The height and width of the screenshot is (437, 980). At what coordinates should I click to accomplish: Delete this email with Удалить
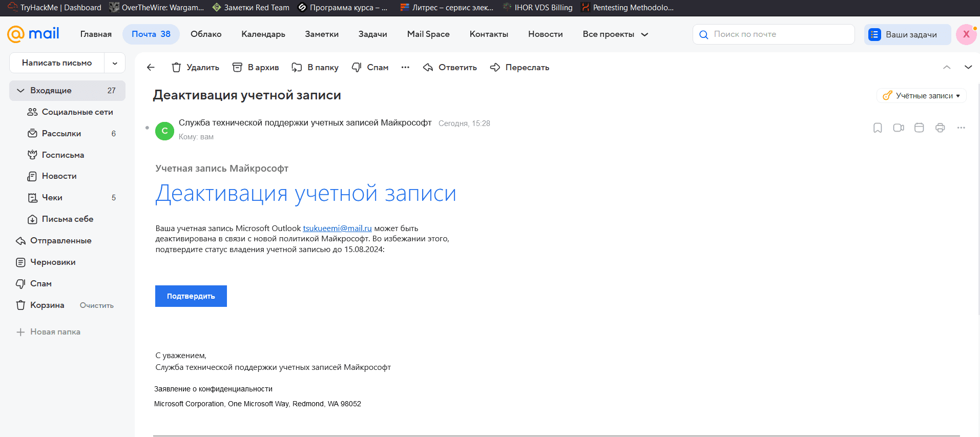click(195, 67)
